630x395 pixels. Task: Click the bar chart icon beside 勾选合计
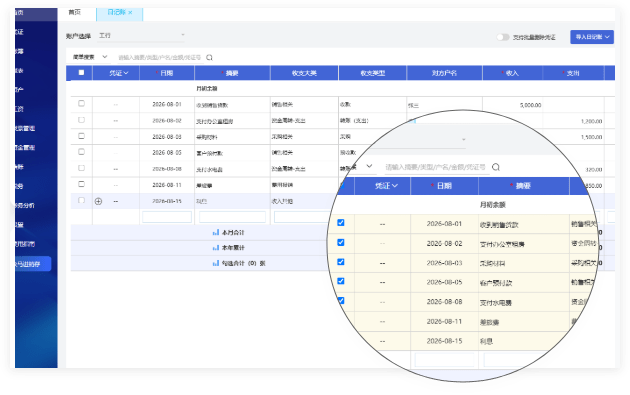(216, 263)
